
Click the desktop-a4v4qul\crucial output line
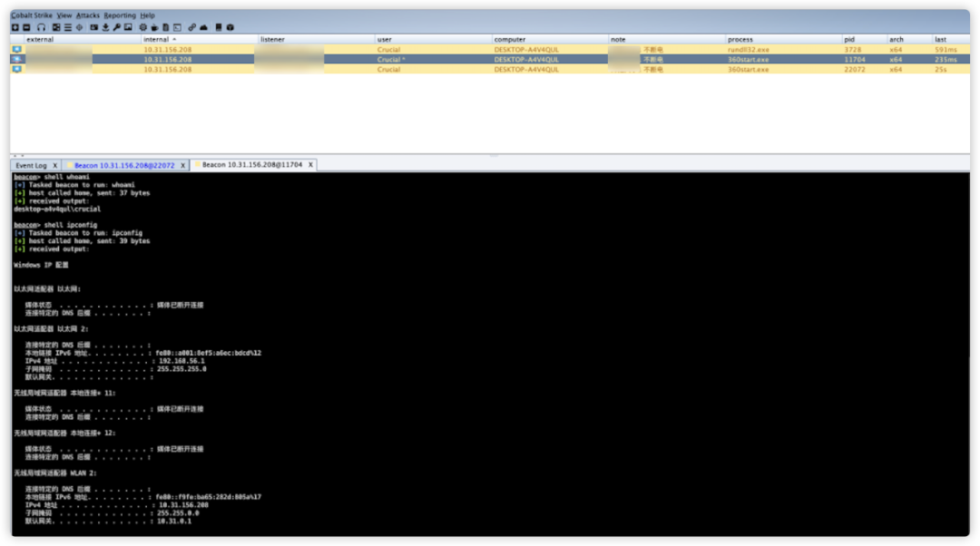[57, 210]
